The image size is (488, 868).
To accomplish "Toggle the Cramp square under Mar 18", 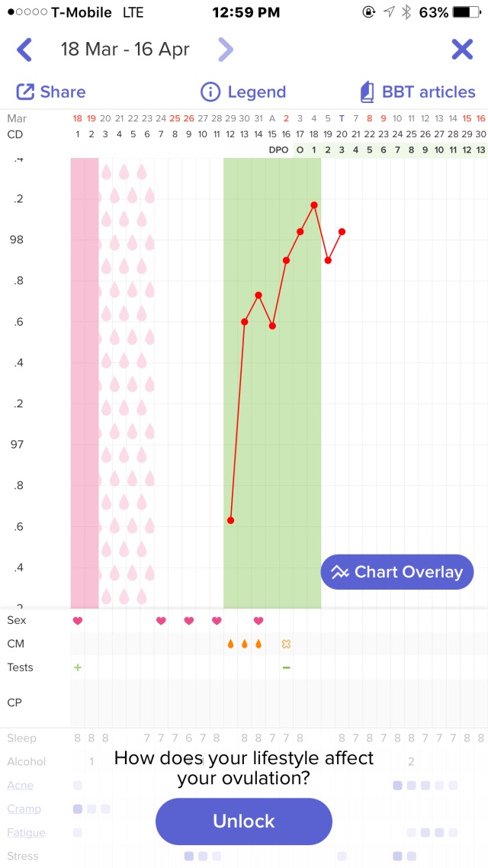I will (75, 809).
